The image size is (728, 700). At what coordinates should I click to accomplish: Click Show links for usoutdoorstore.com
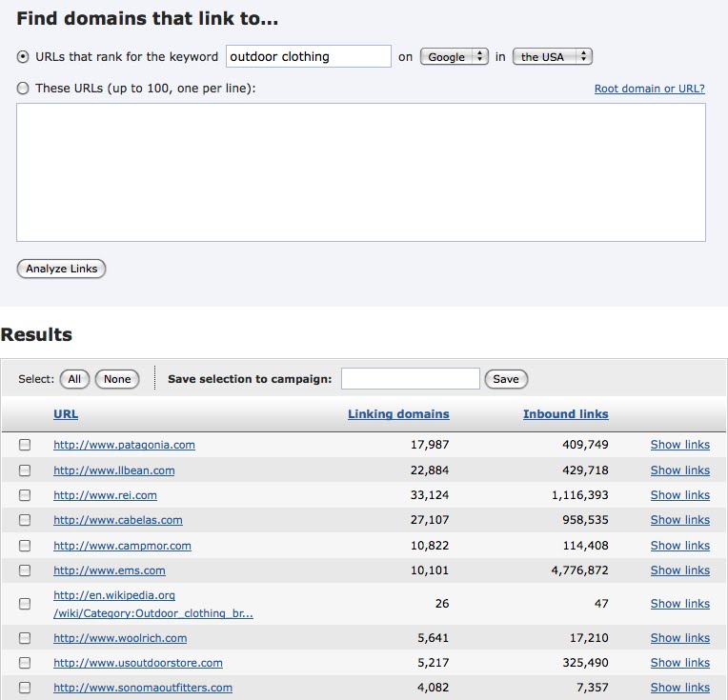point(680,663)
